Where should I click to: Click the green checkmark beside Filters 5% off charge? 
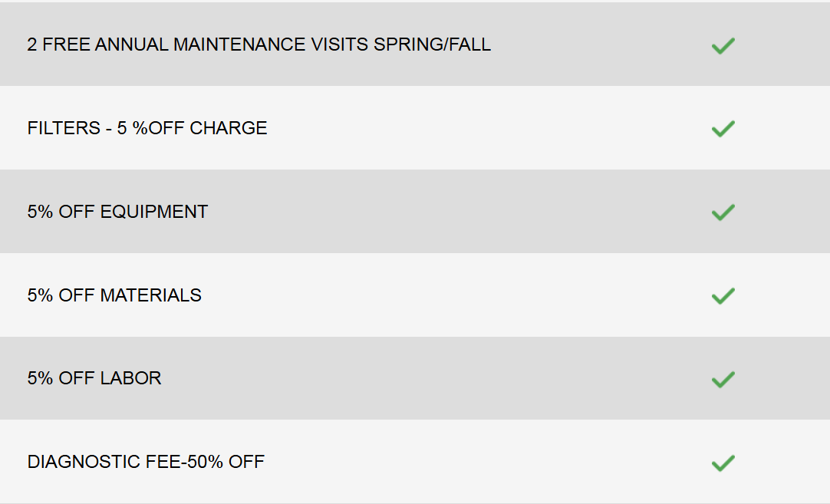tap(723, 129)
